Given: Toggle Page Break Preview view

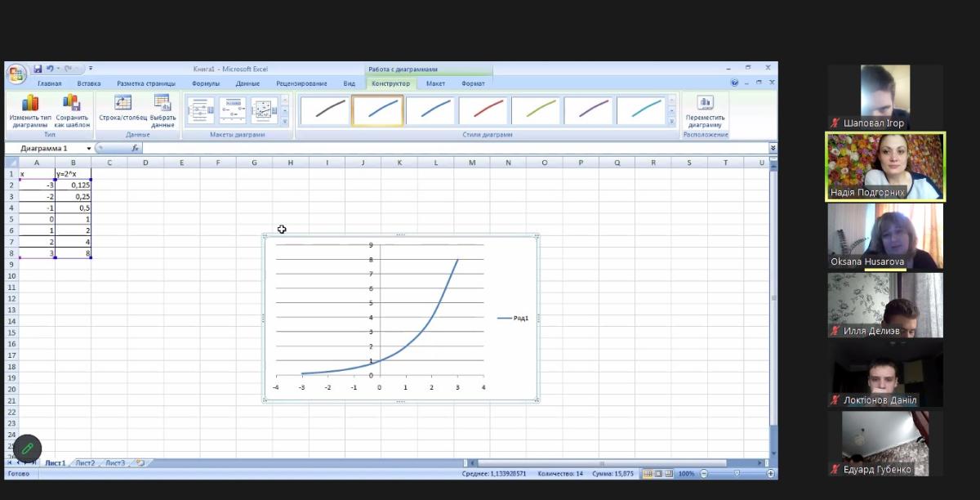Looking at the screenshot, I should (669, 474).
